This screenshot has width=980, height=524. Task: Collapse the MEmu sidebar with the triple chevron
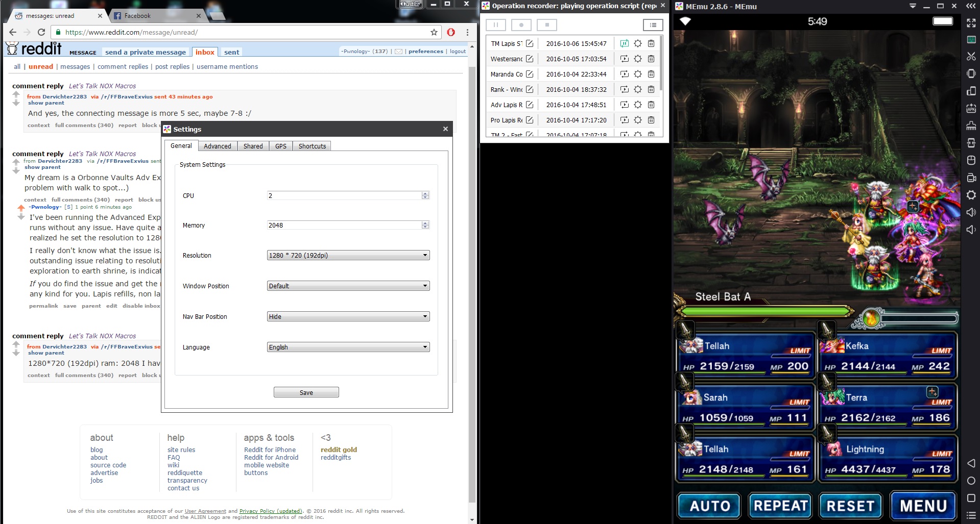click(971, 6)
